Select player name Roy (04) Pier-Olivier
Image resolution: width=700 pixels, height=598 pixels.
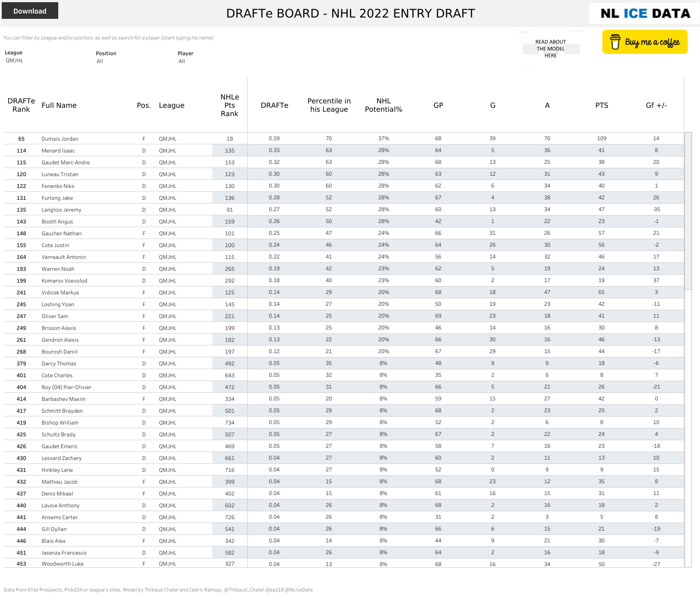67,387
